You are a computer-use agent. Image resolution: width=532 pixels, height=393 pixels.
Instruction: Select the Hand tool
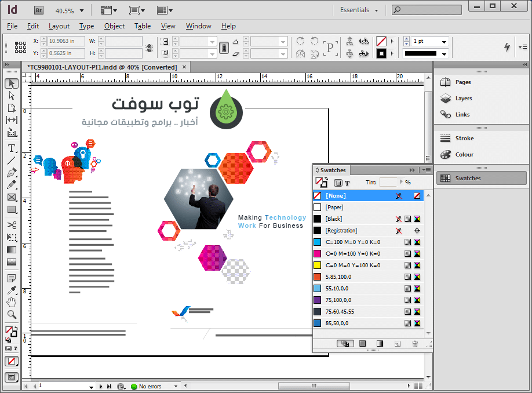pos(12,302)
